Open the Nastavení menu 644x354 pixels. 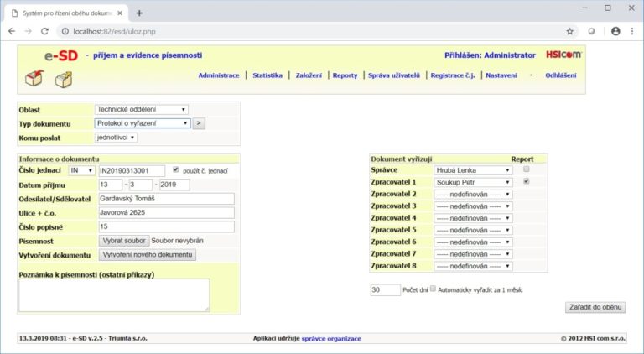click(x=501, y=75)
